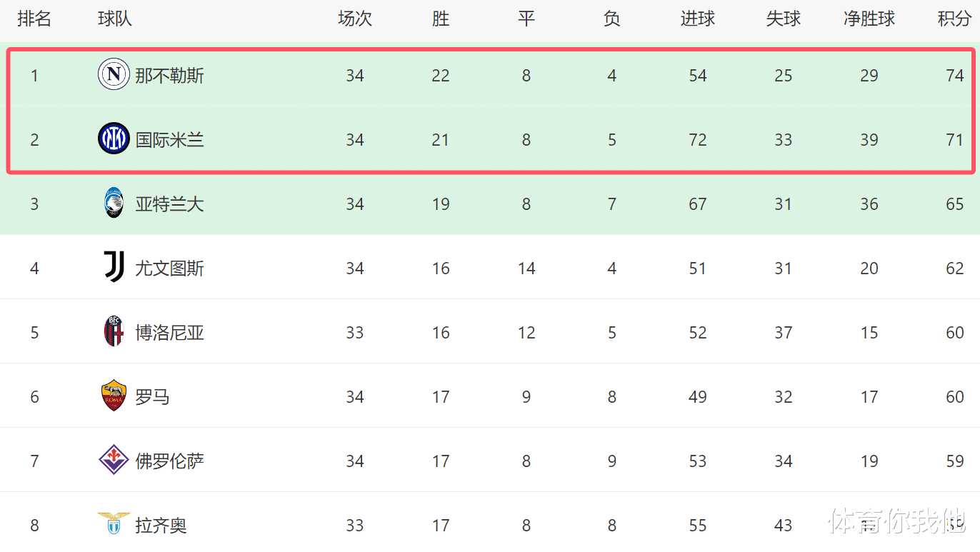
Task: Open the 博洛尼亚 team page link
Action: (x=170, y=333)
